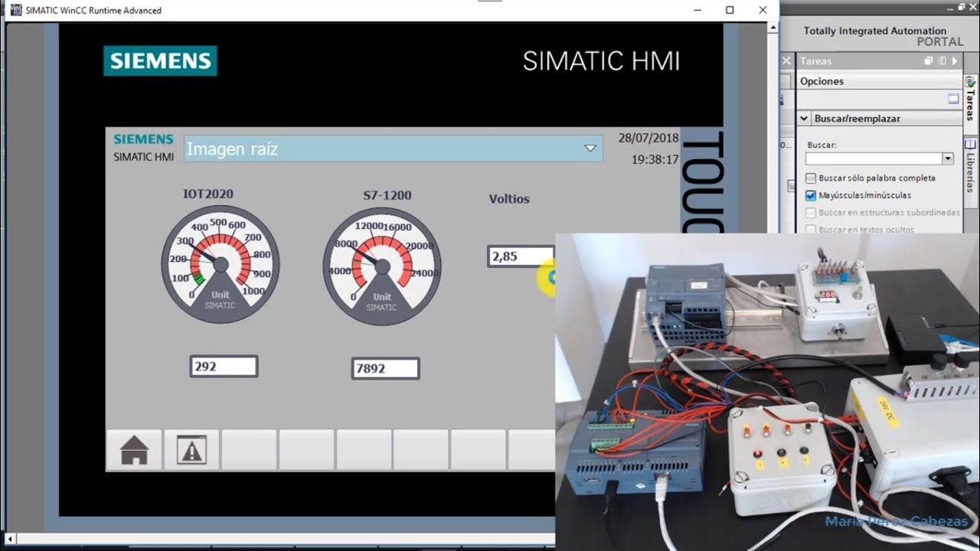The width and height of the screenshot is (980, 551).
Task: Uncheck Mayúsculas/minúsculas
Action: point(811,195)
